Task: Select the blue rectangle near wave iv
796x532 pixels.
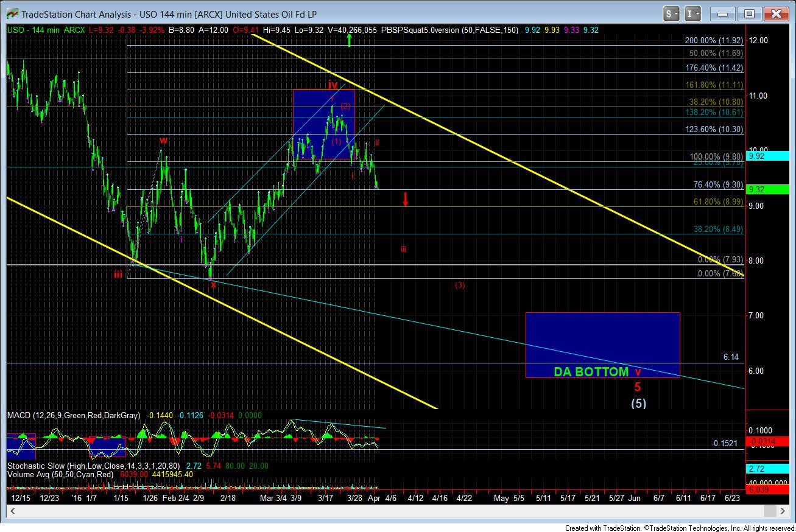Action: tap(323, 124)
